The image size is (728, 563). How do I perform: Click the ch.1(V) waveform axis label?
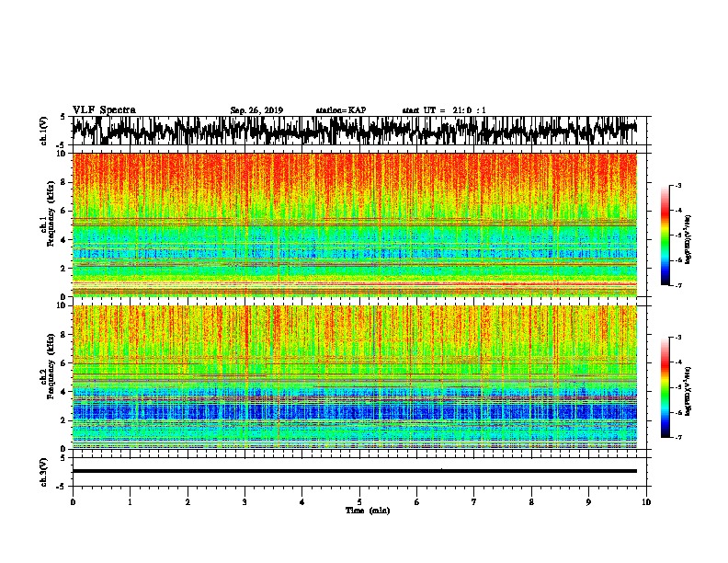(43, 131)
